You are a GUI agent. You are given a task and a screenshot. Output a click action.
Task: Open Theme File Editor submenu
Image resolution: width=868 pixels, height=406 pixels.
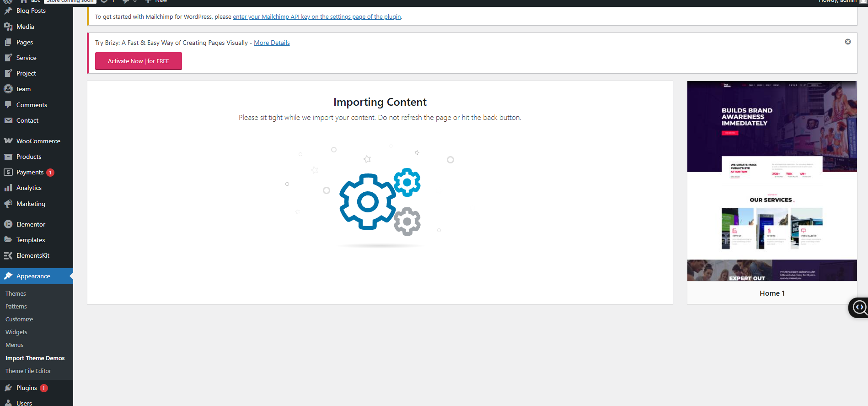(x=28, y=371)
